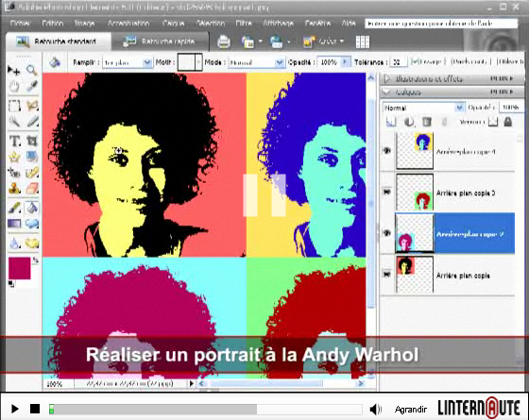The image size is (529, 420).
Task: Open the Edition menu
Action: tap(52, 24)
